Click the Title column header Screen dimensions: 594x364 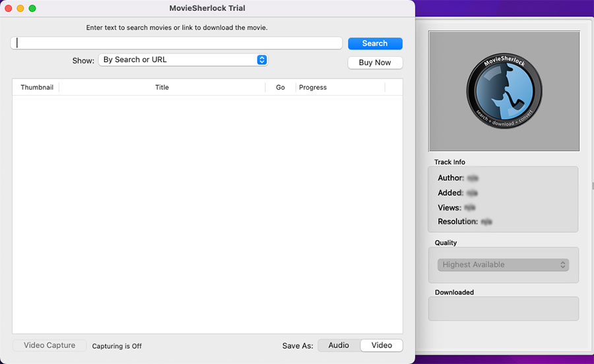[x=162, y=88]
